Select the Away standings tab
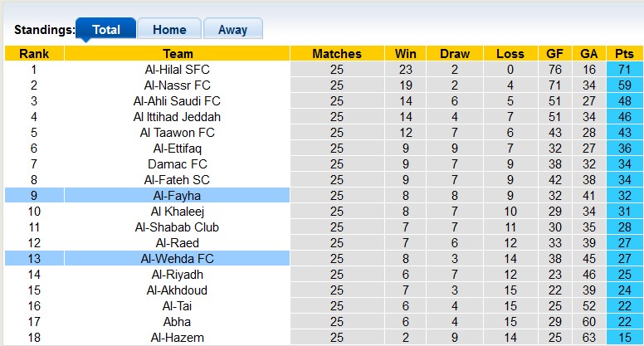Viewport: 644px width, 346px height. (x=232, y=30)
